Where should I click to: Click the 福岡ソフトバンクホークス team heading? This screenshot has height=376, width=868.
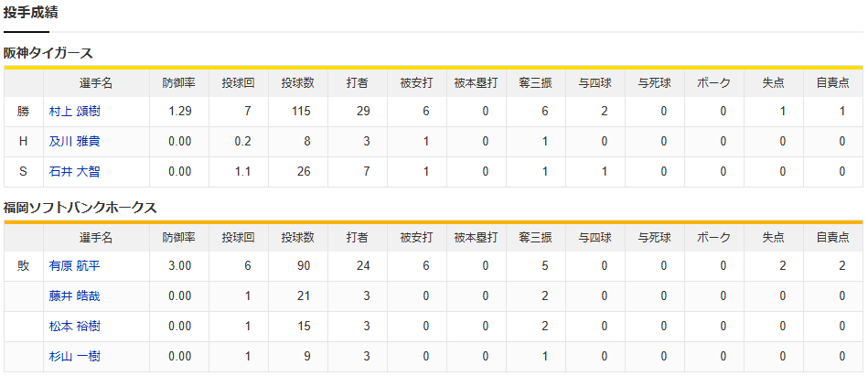[80, 208]
